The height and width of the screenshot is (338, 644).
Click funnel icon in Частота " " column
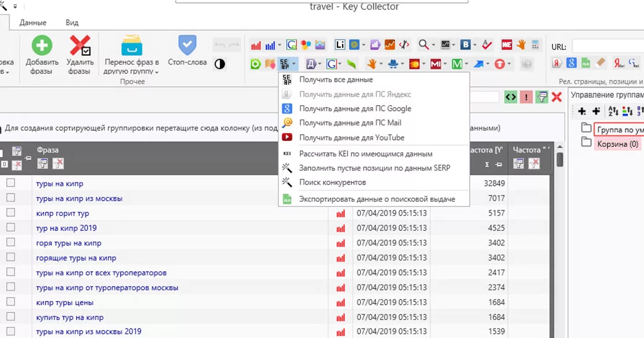point(519,164)
